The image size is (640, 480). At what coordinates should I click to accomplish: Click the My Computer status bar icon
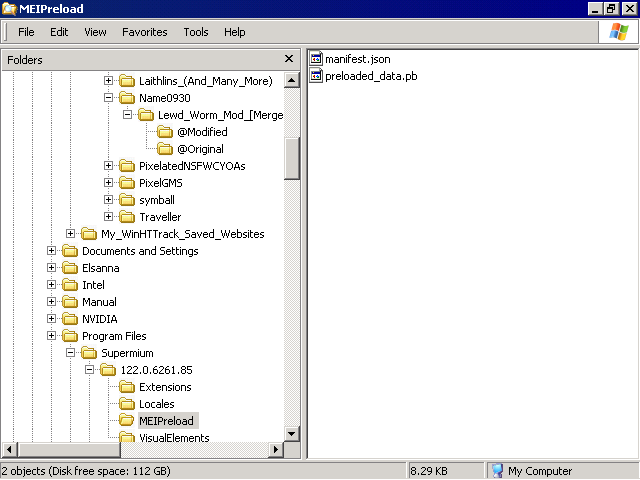tap(497, 471)
